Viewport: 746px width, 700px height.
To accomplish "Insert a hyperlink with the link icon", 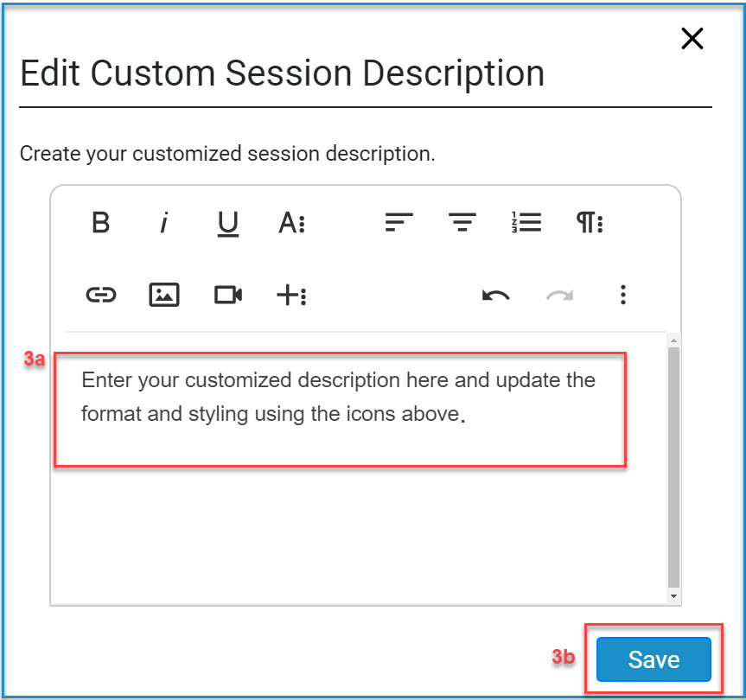I will click(x=101, y=295).
